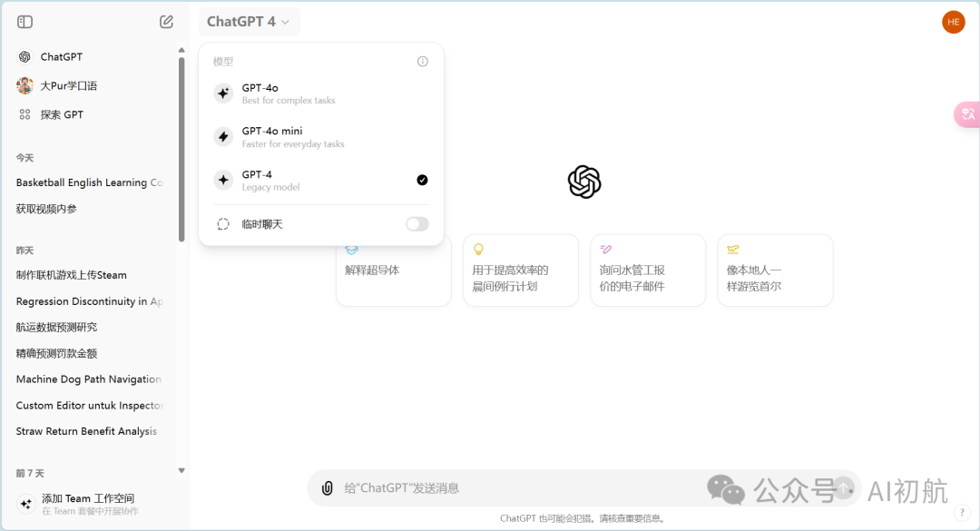Open 探索 GPT grid icon in sidebar

[24, 114]
